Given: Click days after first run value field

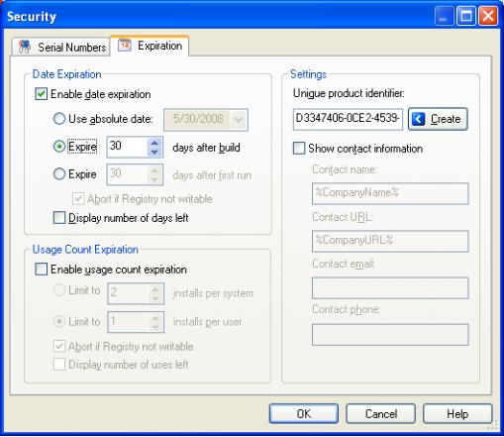Looking at the screenshot, I should [x=127, y=174].
